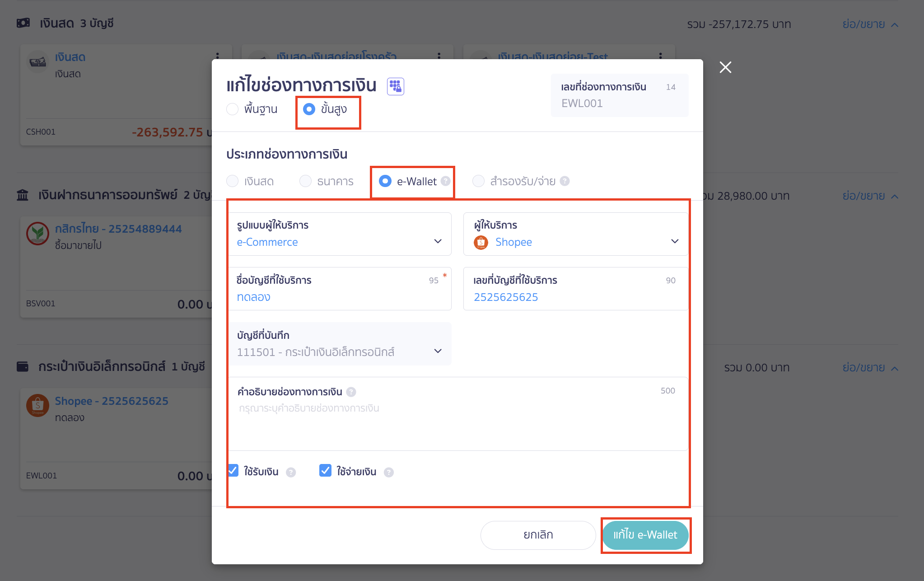
Task: Click the help icon next to e-Wallet
Action: pos(446,182)
